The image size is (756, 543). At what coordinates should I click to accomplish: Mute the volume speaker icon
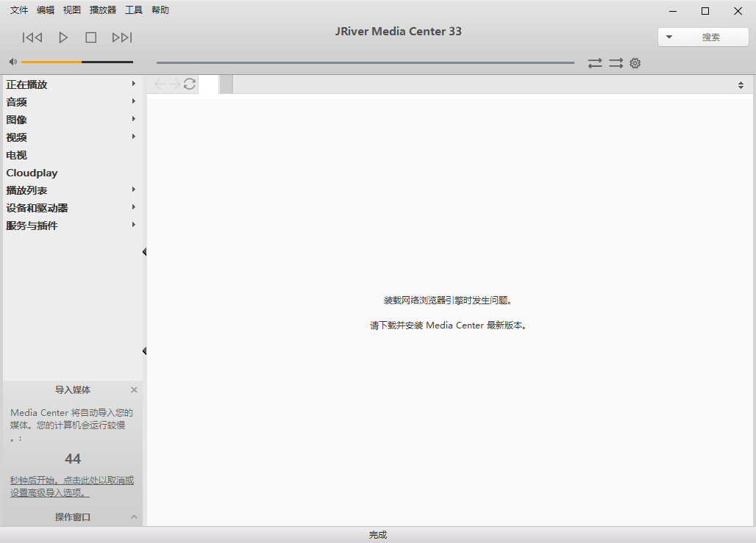(12, 61)
